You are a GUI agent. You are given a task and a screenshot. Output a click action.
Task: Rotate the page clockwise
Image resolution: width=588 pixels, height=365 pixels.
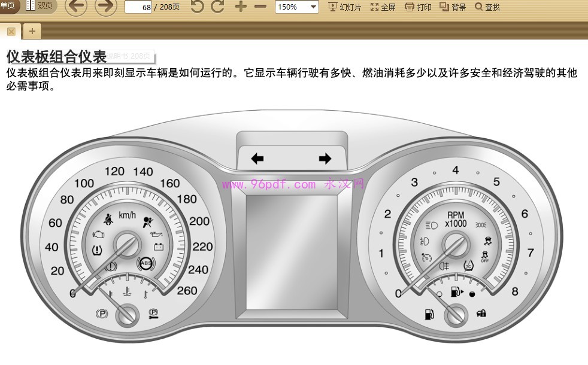[x=218, y=7]
